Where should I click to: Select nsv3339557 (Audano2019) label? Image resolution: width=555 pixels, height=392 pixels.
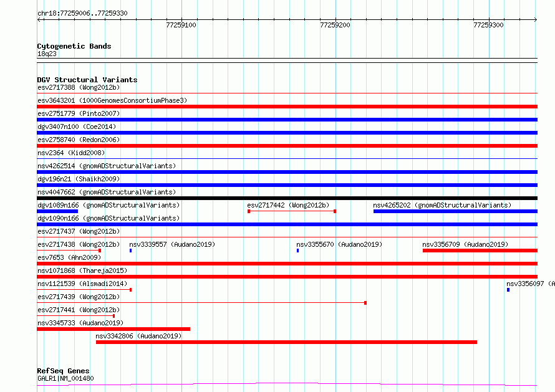point(172,244)
